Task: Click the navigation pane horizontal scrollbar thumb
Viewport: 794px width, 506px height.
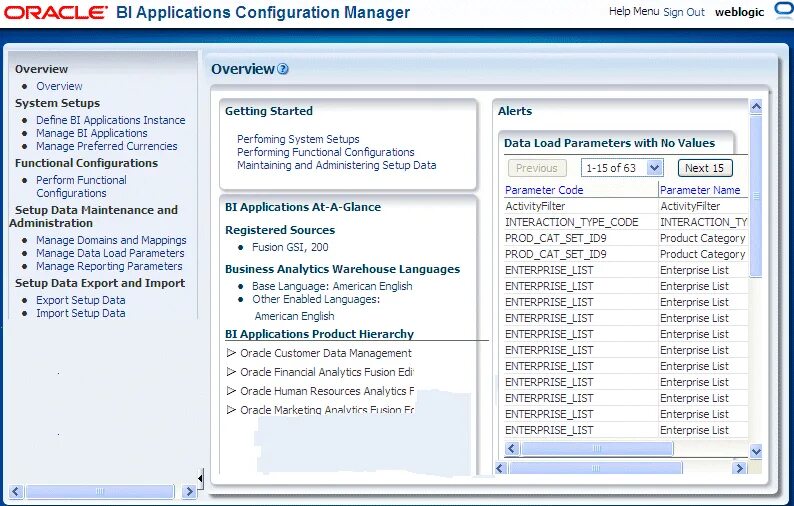Action: pos(100,491)
